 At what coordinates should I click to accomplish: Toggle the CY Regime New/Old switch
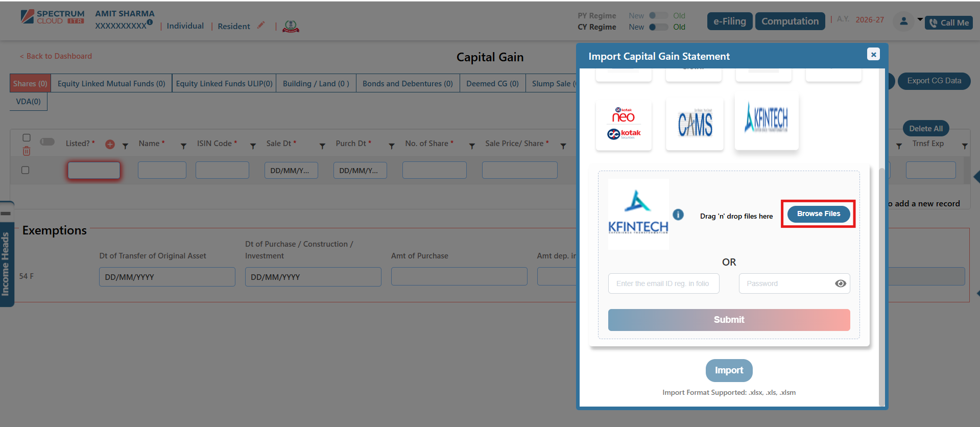tap(658, 27)
